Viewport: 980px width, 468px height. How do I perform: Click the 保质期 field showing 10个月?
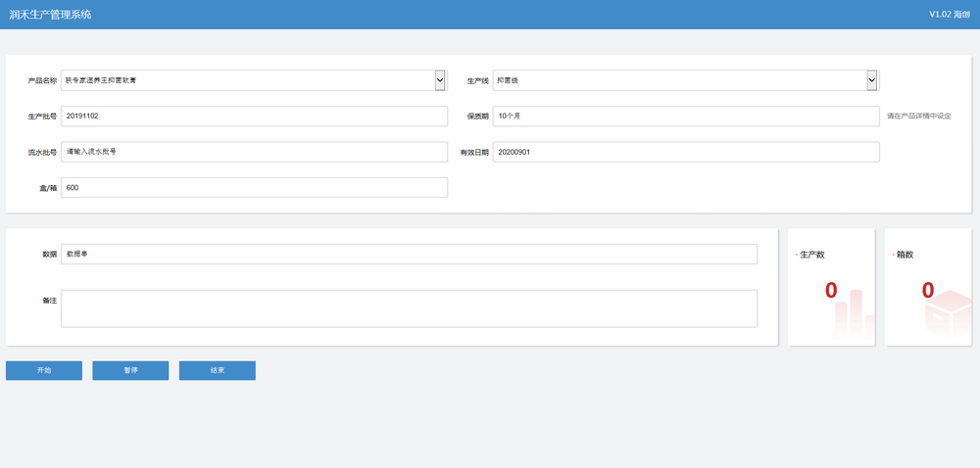coord(685,116)
